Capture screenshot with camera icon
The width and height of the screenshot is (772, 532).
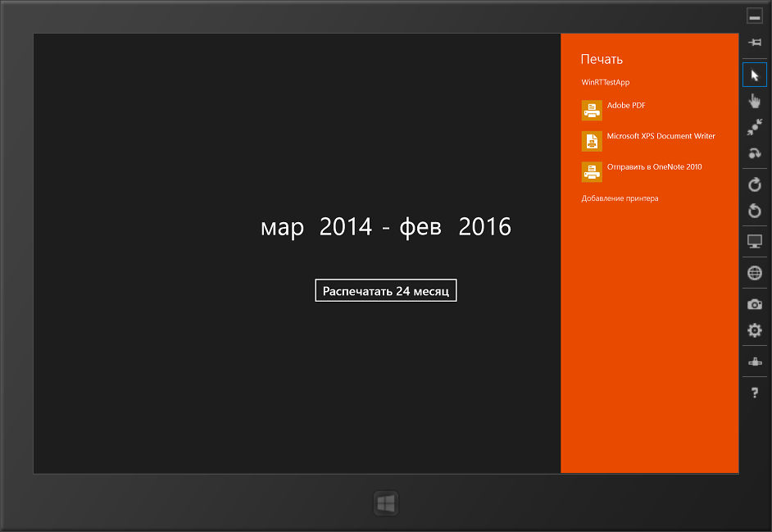(x=754, y=304)
